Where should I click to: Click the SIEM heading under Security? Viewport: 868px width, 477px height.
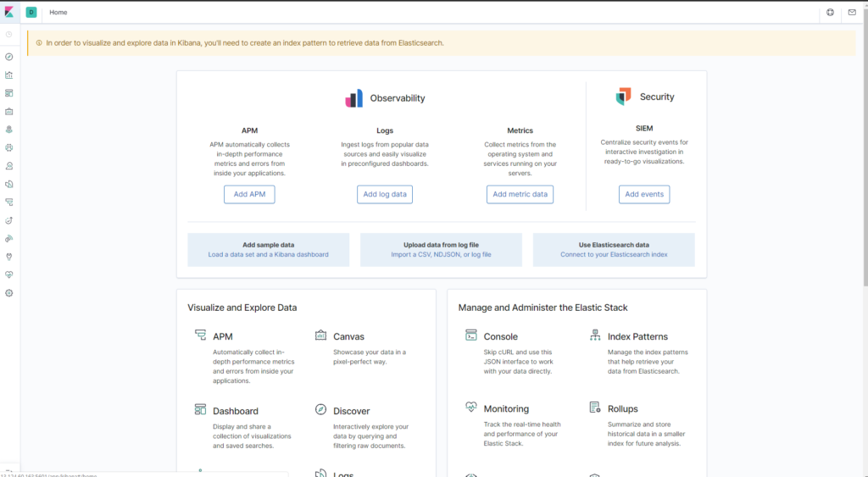[644, 129]
